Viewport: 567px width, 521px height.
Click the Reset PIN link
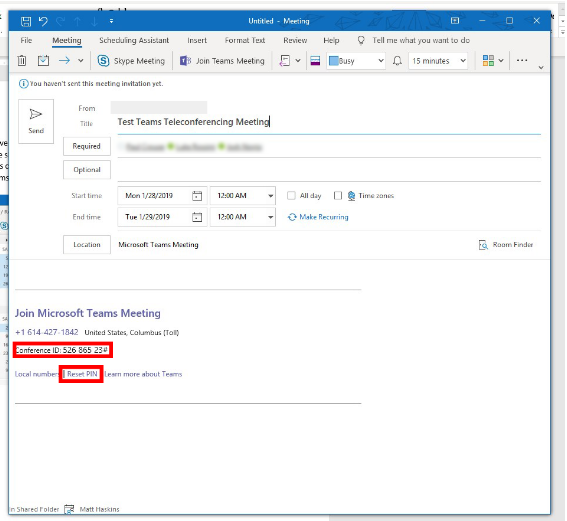point(82,374)
